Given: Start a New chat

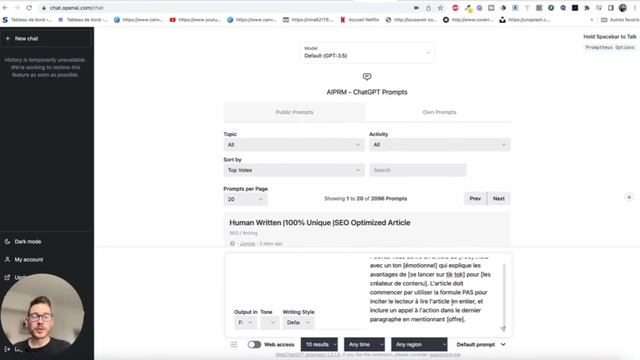Looking at the screenshot, I should [x=46, y=38].
